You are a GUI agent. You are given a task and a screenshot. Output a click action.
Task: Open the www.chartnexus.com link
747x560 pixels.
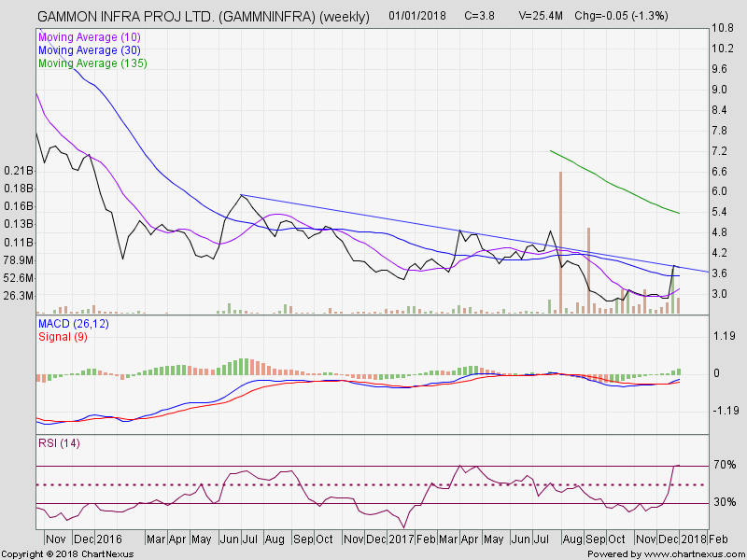tap(693, 554)
